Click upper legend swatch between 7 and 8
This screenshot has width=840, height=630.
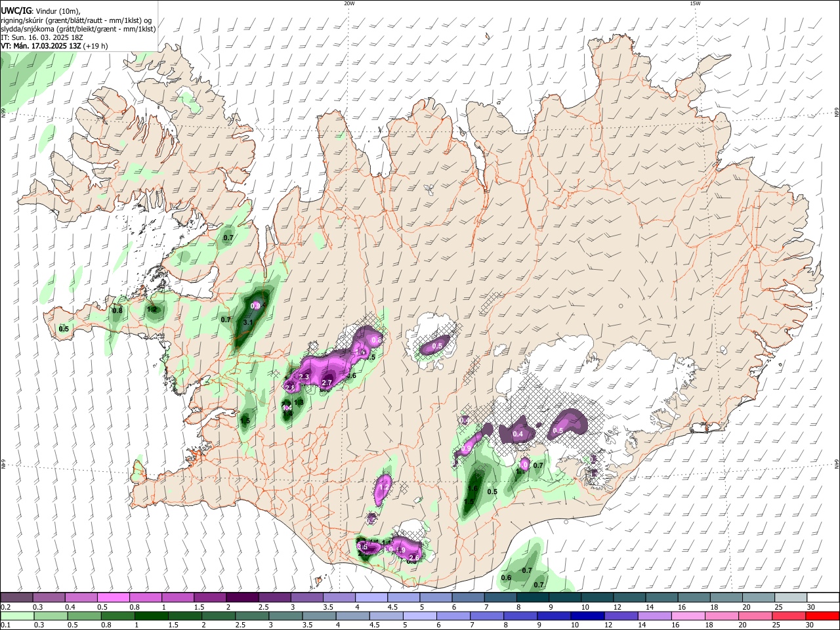click(500, 597)
